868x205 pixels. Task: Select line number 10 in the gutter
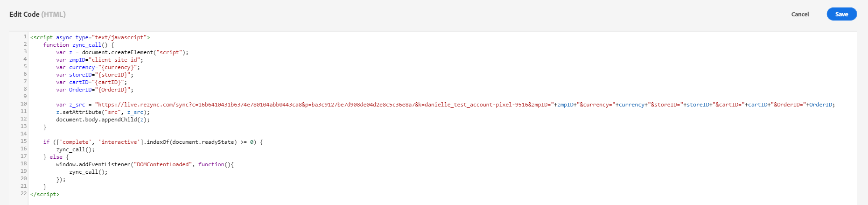(24, 104)
